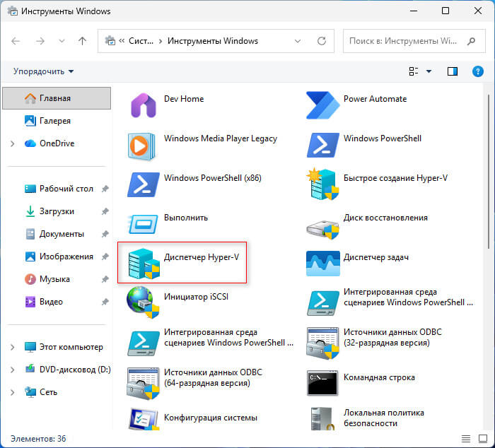This screenshot has height=448, width=495.
Task: Open Главная in navigation pane
Action: (x=57, y=98)
